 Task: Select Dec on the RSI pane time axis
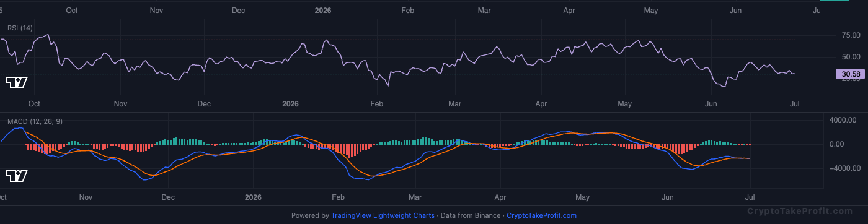pyautogui.click(x=203, y=104)
